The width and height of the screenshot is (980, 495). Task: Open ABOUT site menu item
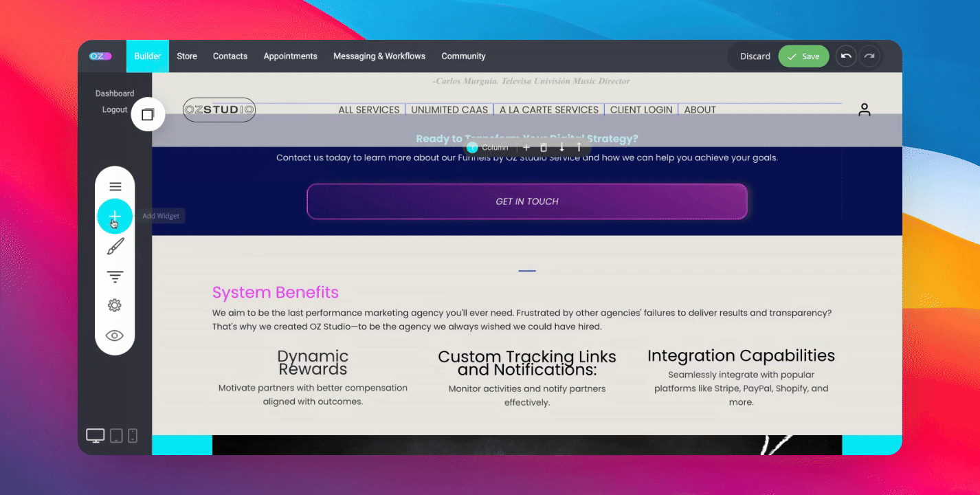[700, 109]
